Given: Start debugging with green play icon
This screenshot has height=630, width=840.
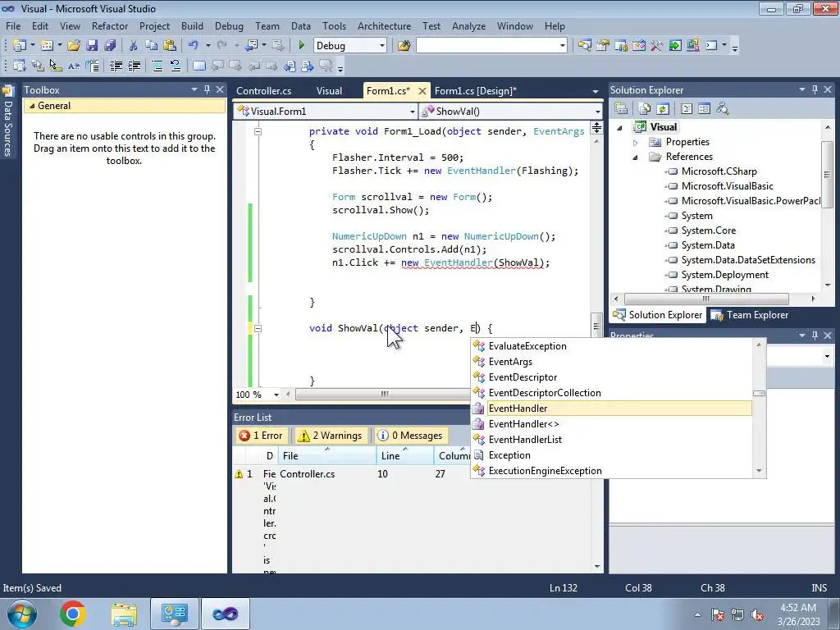Looking at the screenshot, I should point(301,46).
